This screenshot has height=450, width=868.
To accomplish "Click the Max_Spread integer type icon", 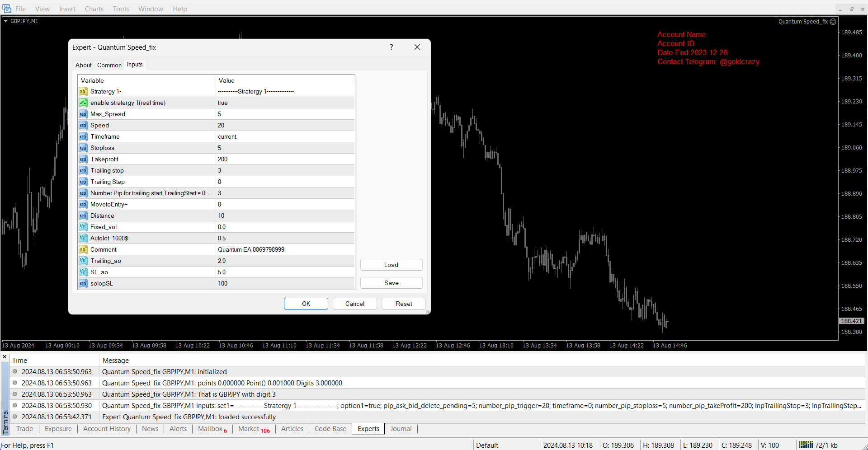I will (83, 114).
